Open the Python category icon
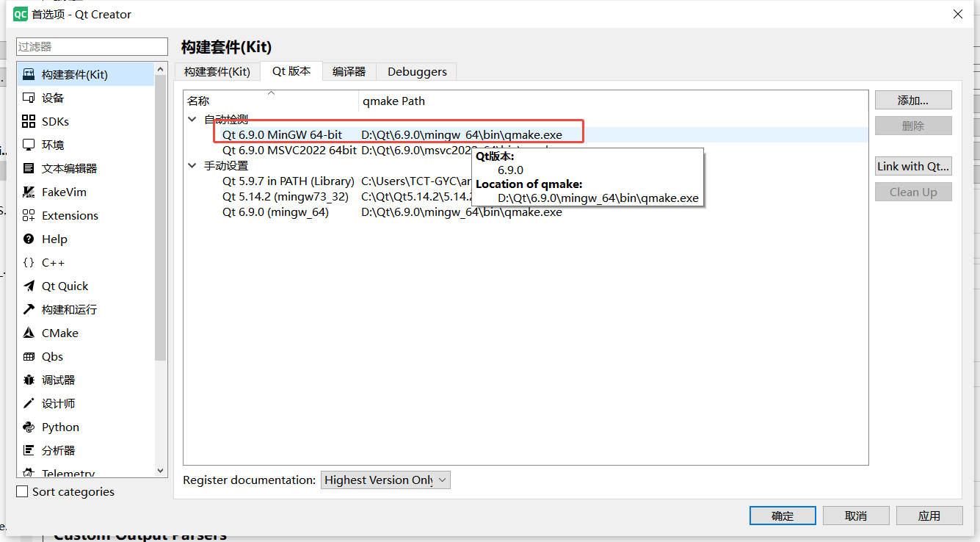 29,427
